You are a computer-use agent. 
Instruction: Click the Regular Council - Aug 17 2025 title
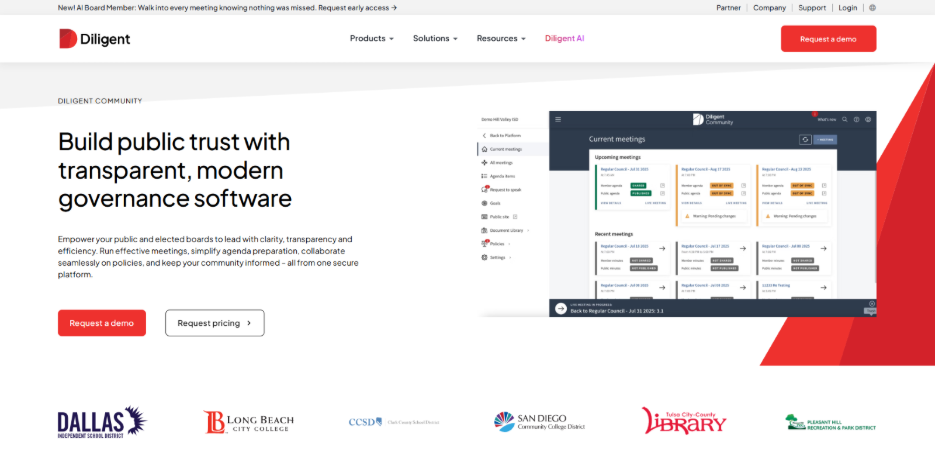(x=706, y=169)
